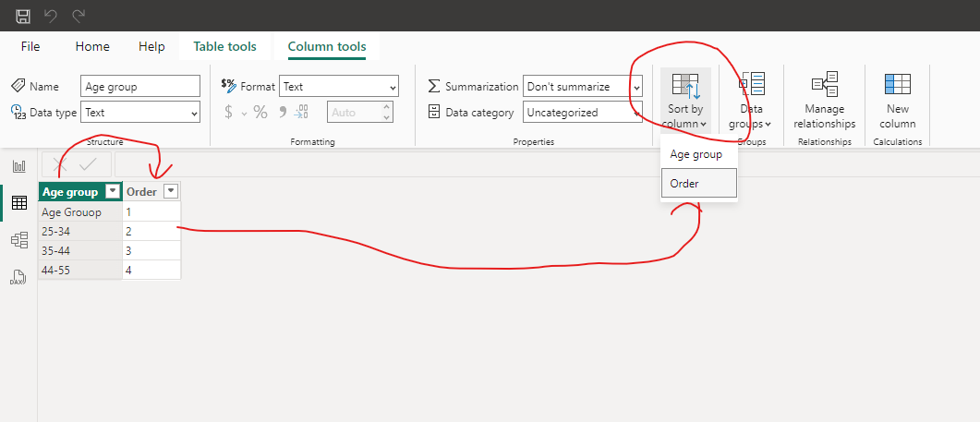The width and height of the screenshot is (980, 422).
Task: Click the Auto decimal places field
Action: point(354,113)
